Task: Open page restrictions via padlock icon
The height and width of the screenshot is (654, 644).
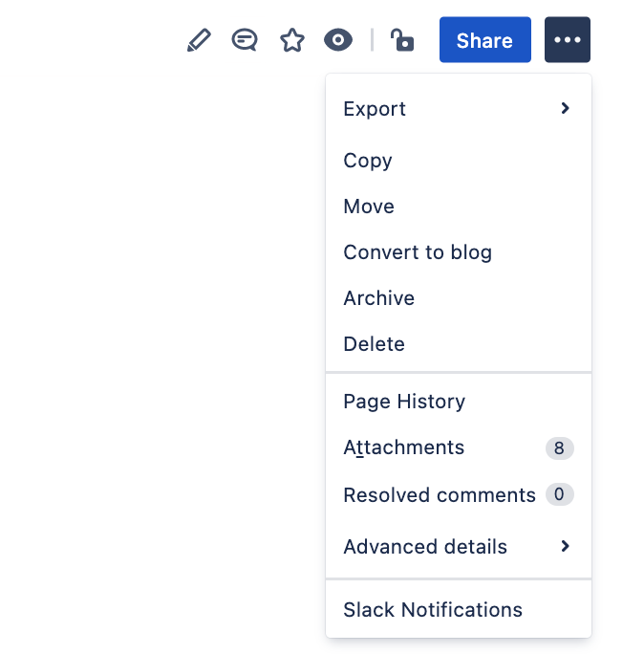Action: (402, 40)
